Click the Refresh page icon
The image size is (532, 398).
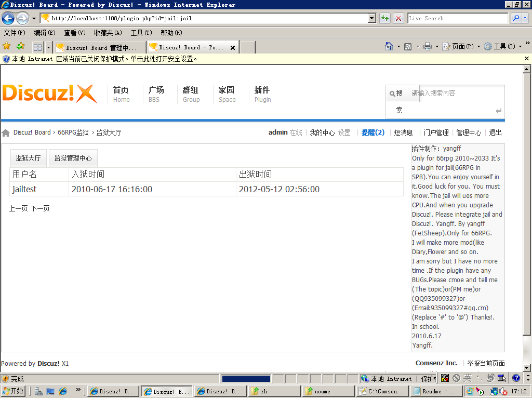[x=385, y=18]
